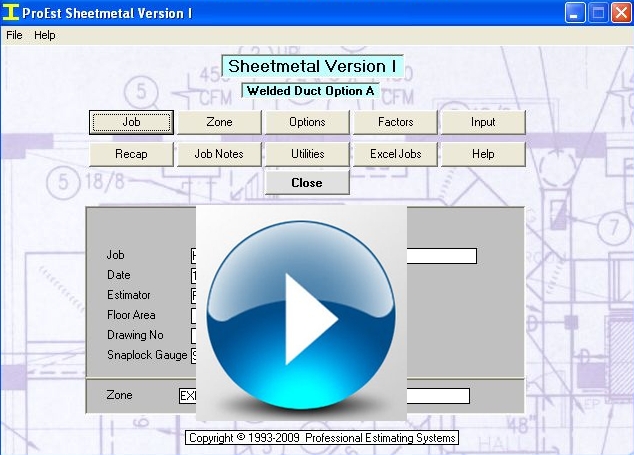Open the Factors button
The image size is (634, 455).
coord(395,122)
